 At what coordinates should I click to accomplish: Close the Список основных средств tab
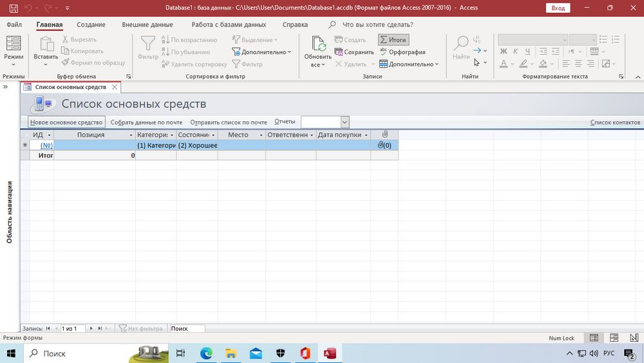(115, 87)
